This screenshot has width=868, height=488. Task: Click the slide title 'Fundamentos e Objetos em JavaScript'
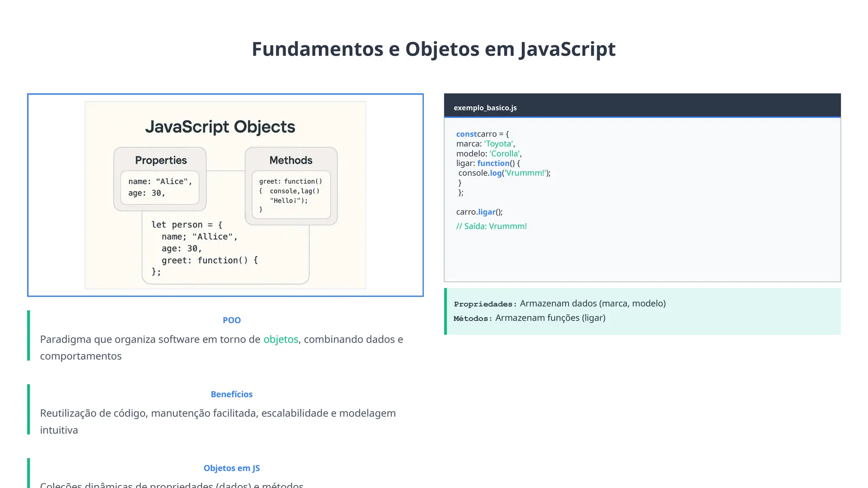pos(434,49)
